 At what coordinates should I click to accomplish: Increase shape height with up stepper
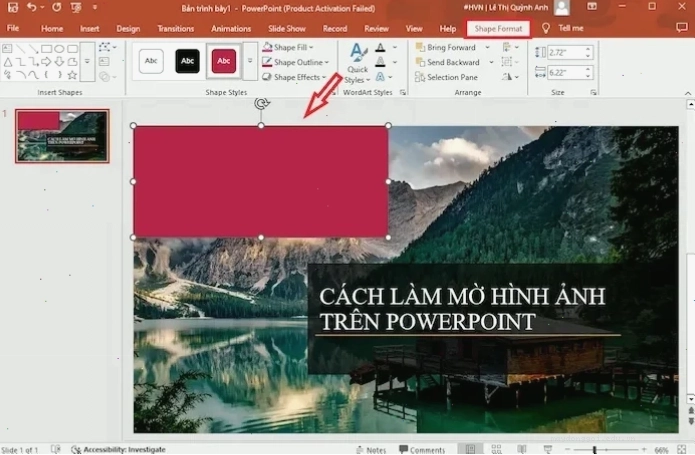coord(588,50)
